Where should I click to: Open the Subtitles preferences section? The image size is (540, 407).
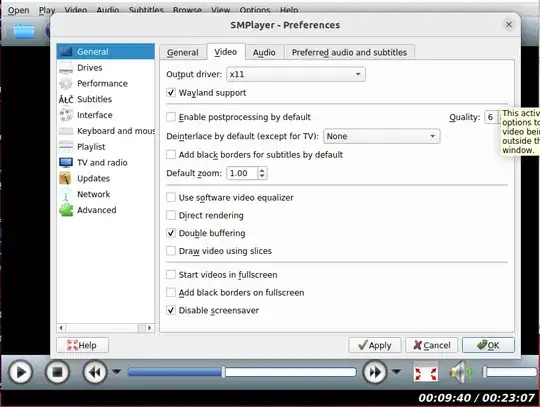point(105,99)
